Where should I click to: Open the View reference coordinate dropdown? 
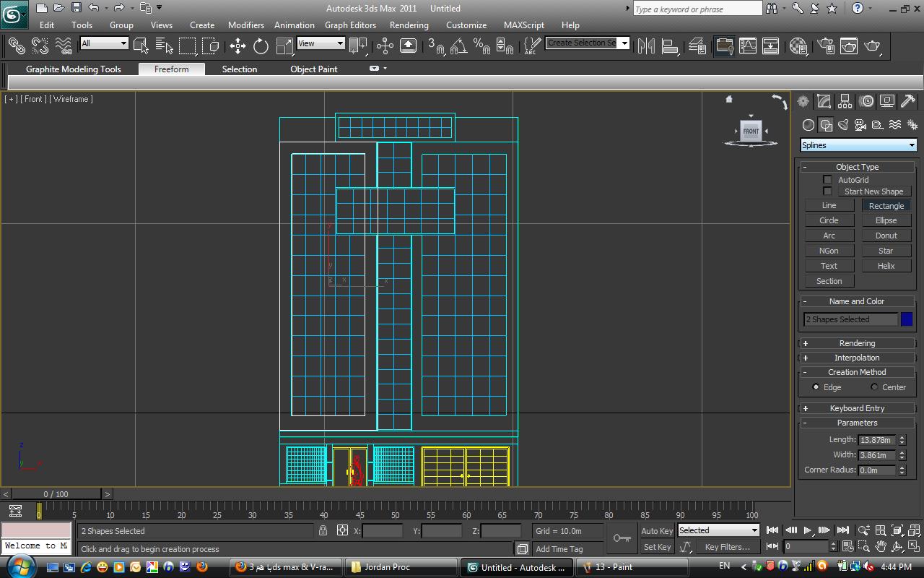(321, 43)
